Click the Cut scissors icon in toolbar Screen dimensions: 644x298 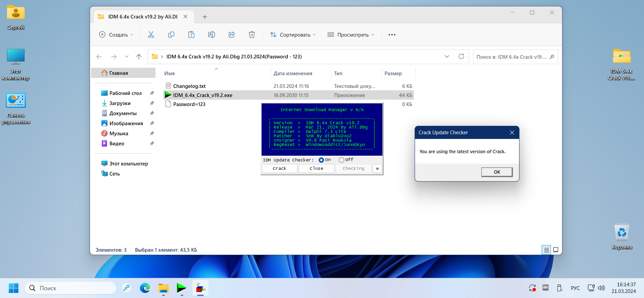click(151, 35)
